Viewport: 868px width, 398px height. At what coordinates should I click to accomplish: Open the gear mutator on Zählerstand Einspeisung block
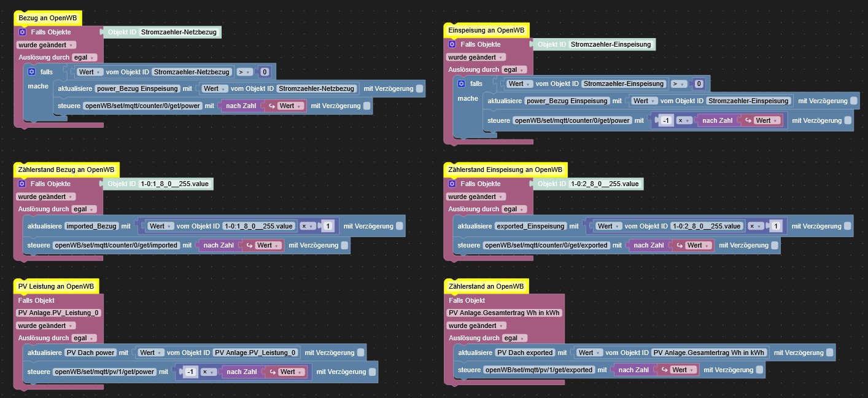452,184
